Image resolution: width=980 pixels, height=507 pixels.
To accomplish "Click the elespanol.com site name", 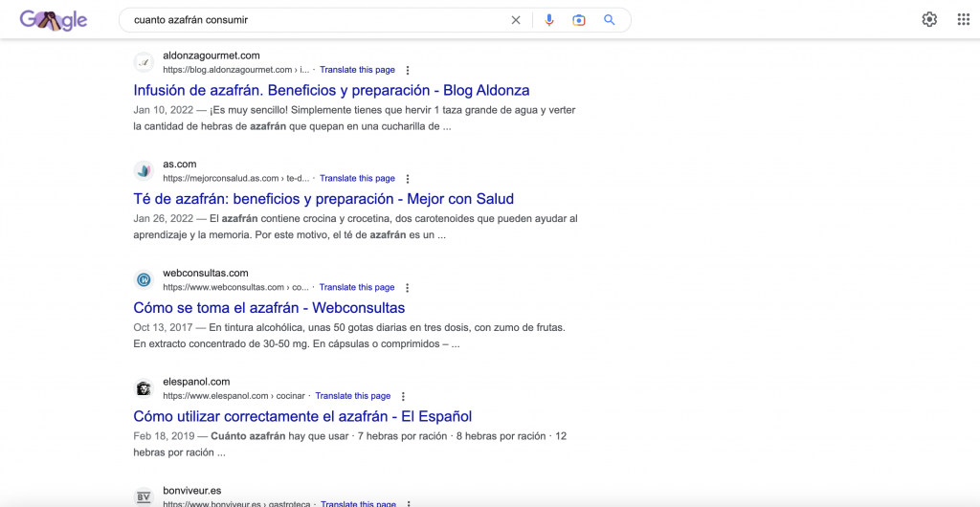I will tap(196, 382).
